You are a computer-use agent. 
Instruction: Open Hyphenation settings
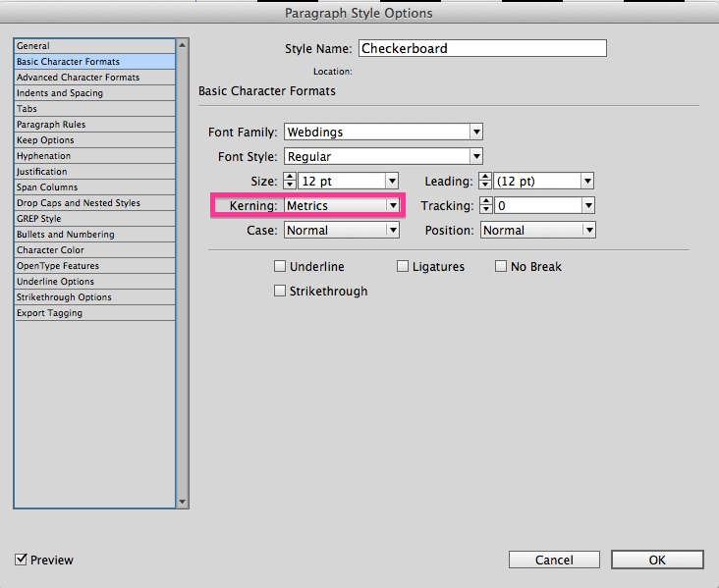(x=95, y=156)
